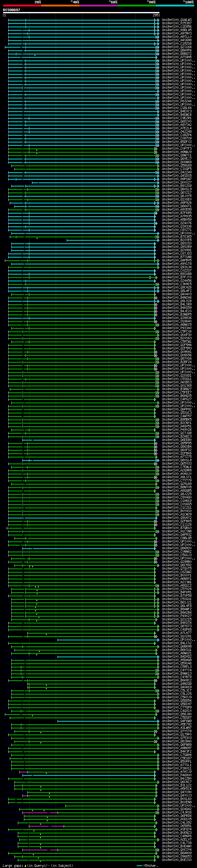Select the UniRef100_P63244 label
This screenshot has height=868, width=197.
[x=177, y=101]
